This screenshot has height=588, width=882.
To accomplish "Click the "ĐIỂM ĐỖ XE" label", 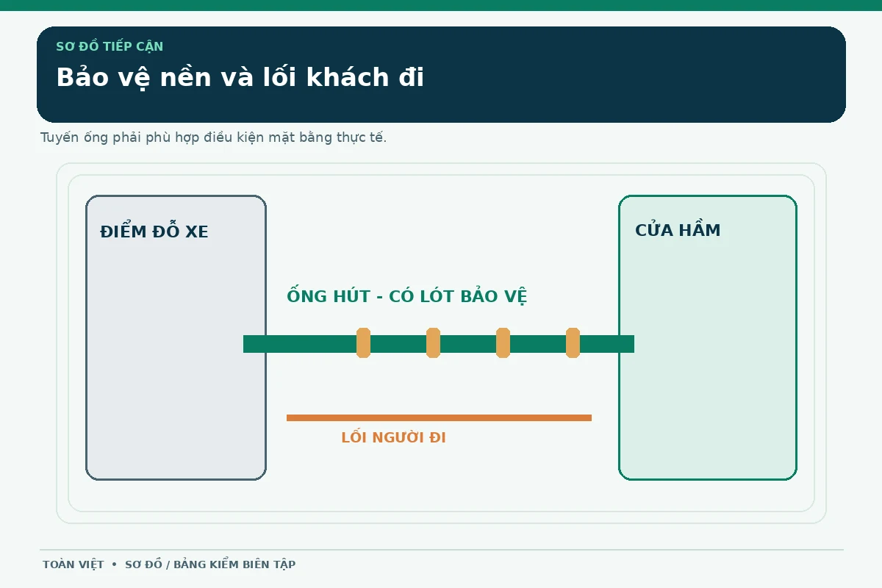I will (154, 232).
